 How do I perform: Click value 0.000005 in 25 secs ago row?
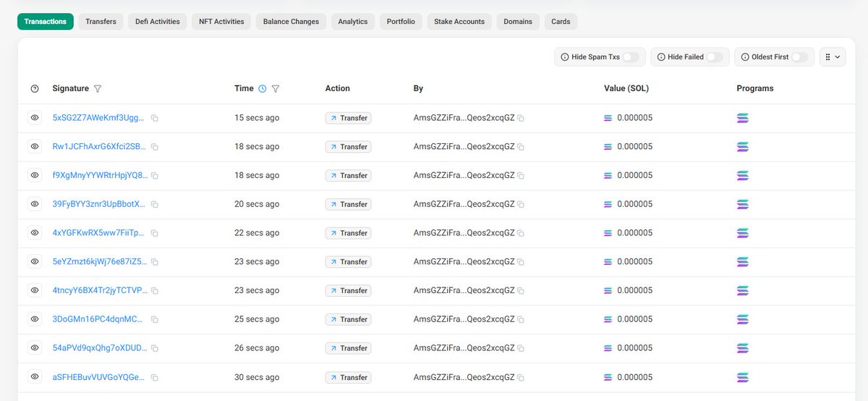tap(634, 319)
